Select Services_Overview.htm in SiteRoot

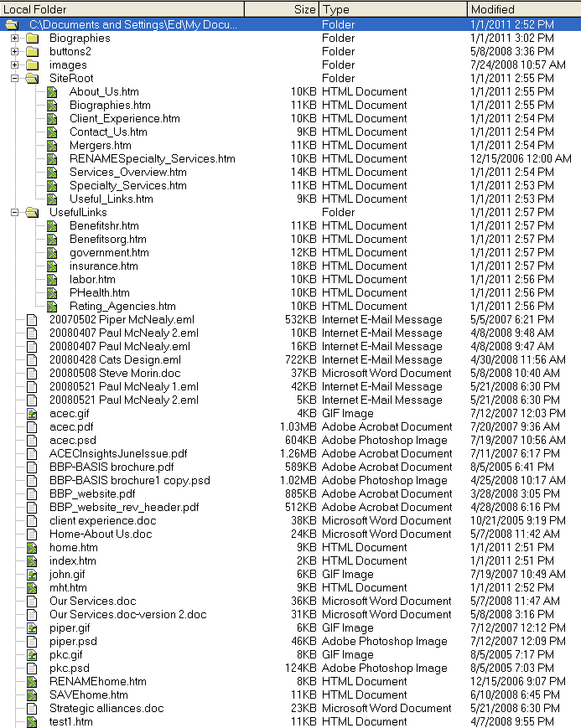127,172
